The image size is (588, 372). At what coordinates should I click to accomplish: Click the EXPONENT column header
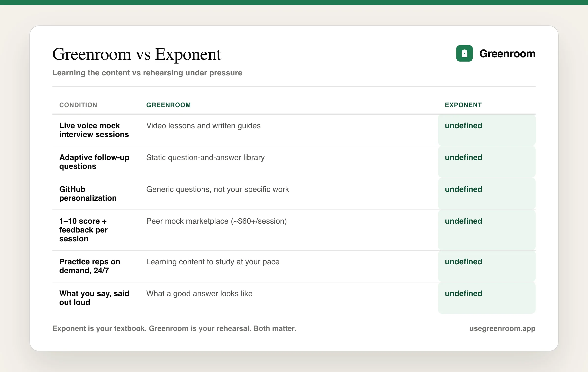[463, 105]
